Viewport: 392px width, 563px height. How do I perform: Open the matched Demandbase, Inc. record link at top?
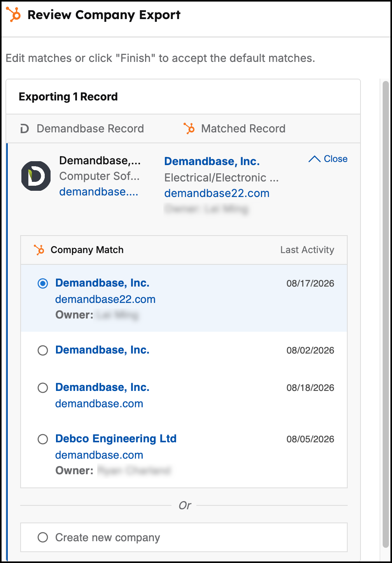pos(212,161)
